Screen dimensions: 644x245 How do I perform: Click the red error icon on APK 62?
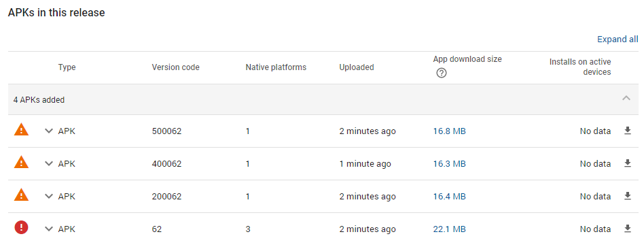click(21, 228)
